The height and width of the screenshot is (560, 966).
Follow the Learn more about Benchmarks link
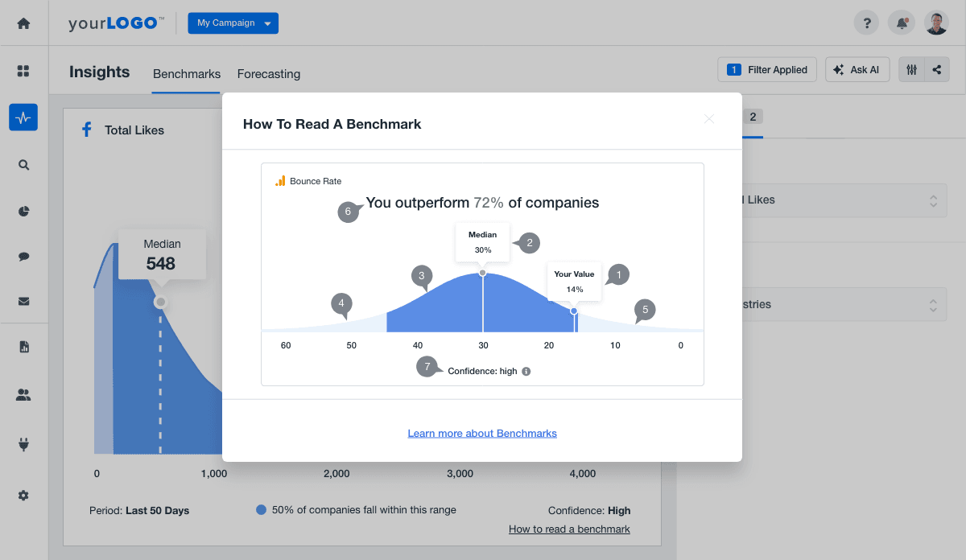pos(482,433)
